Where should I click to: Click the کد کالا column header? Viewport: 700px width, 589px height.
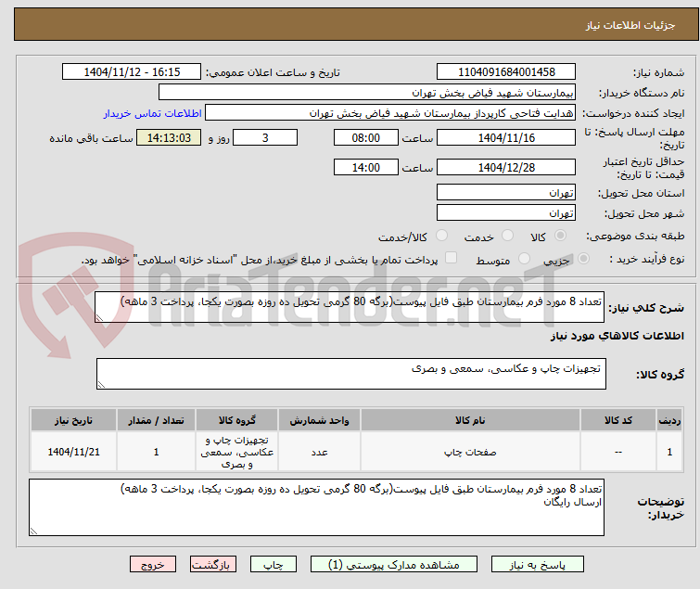(x=617, y=420)
